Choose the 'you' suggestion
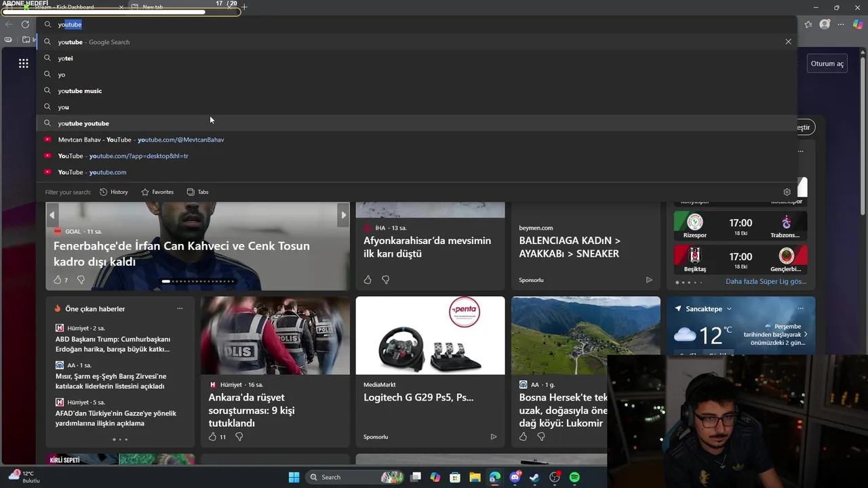868x488 pixels. 417,107
